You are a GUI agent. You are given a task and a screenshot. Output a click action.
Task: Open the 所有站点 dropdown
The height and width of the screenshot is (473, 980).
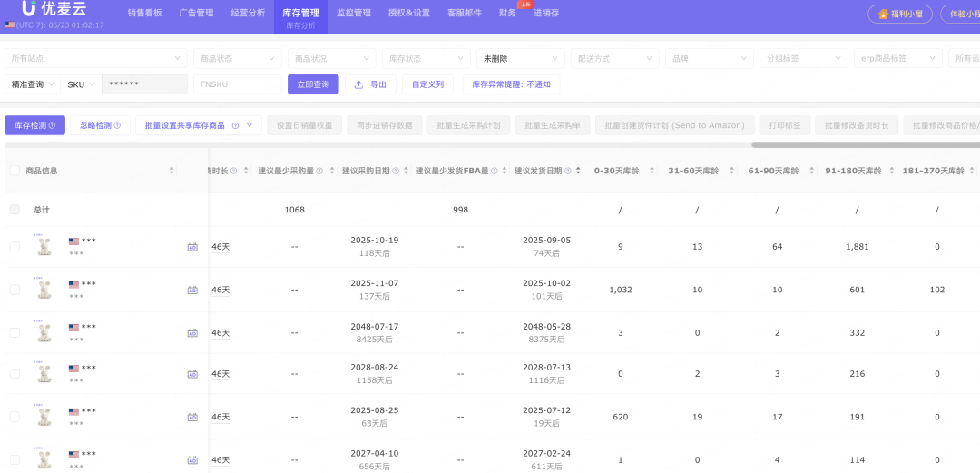tap(95, 58)
